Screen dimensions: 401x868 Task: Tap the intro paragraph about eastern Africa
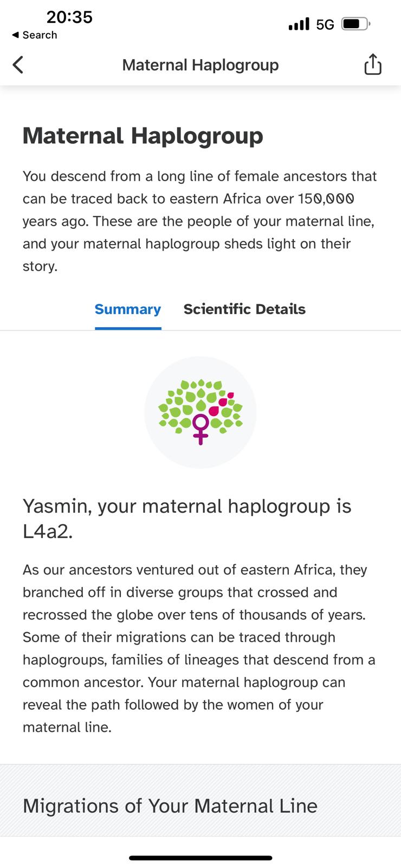200,221
